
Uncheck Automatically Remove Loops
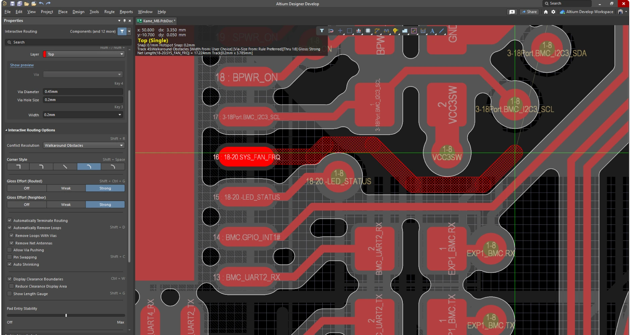pos(9,227)
